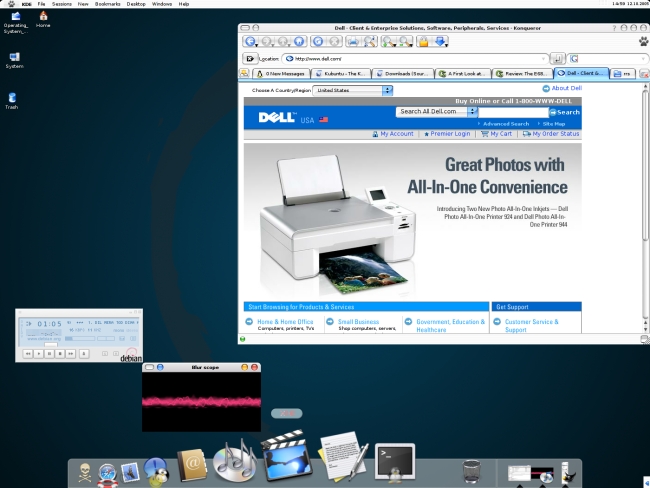Open the Mail stamp icon in dock
The height and width of the screenshot is (488, 650).
[x=130, y=473]
